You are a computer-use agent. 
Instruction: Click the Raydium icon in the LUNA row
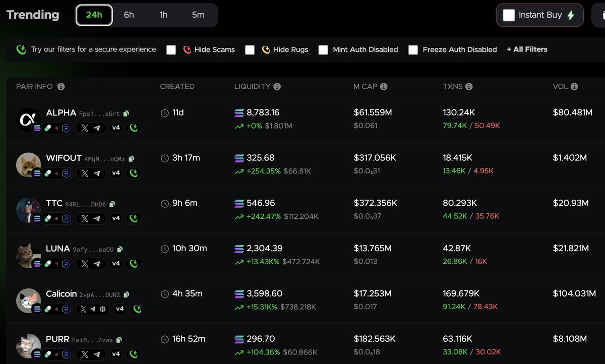[x=66, y=264]
